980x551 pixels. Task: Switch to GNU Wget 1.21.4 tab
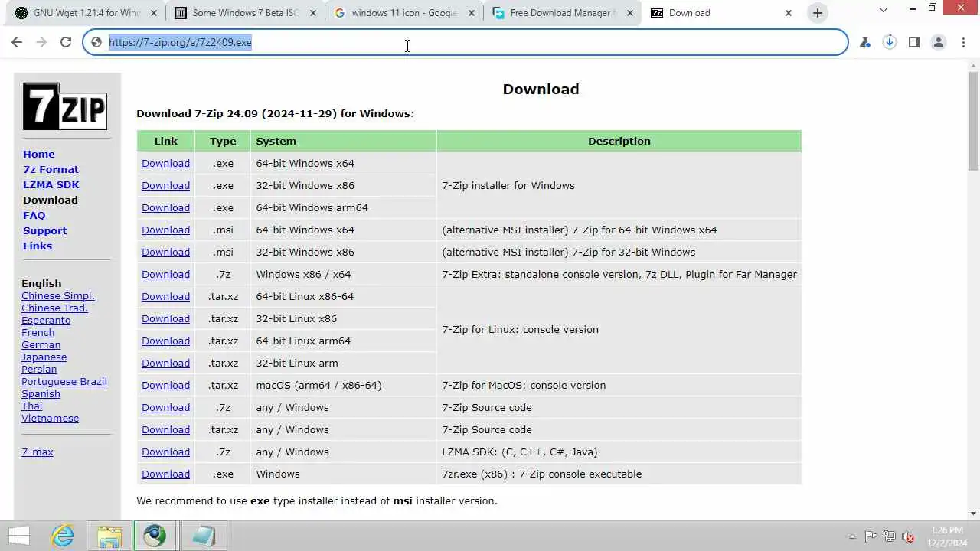86,13
